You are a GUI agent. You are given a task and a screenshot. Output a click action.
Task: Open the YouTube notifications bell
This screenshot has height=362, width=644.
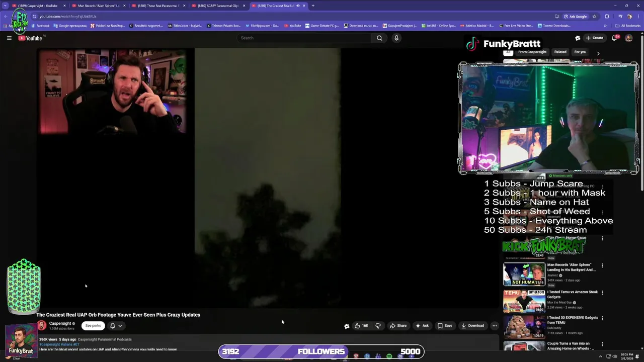(615, 38)
